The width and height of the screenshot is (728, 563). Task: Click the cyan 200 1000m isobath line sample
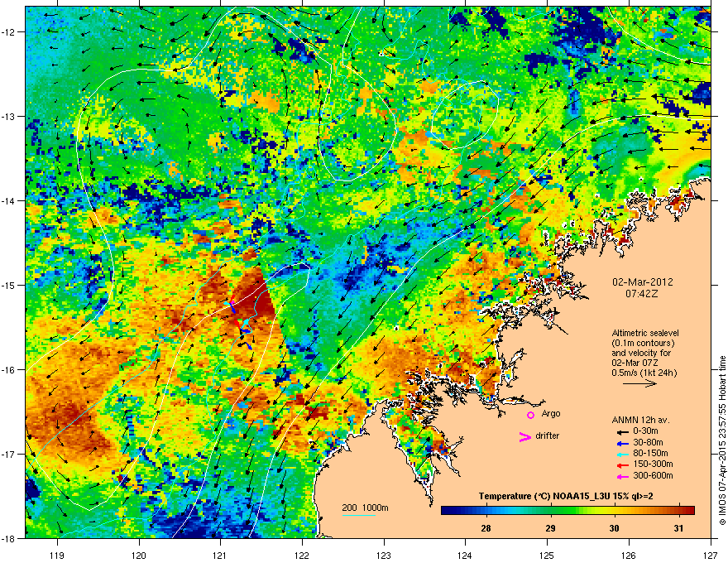(358, 516)
